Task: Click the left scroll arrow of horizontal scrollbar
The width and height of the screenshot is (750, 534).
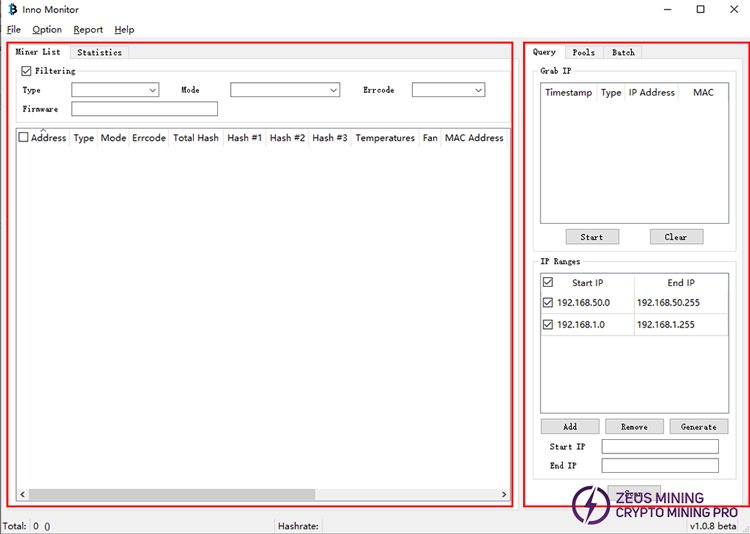Action: pyautogui.click(x=22, y=494)
